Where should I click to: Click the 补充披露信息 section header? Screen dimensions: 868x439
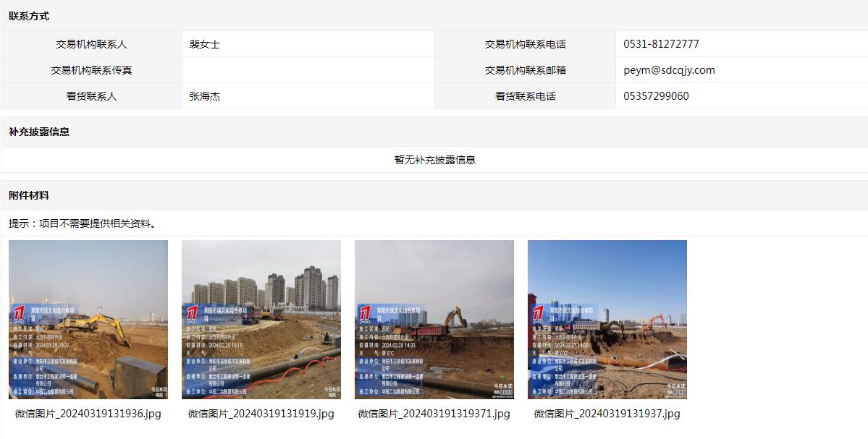tap(39, 132)
